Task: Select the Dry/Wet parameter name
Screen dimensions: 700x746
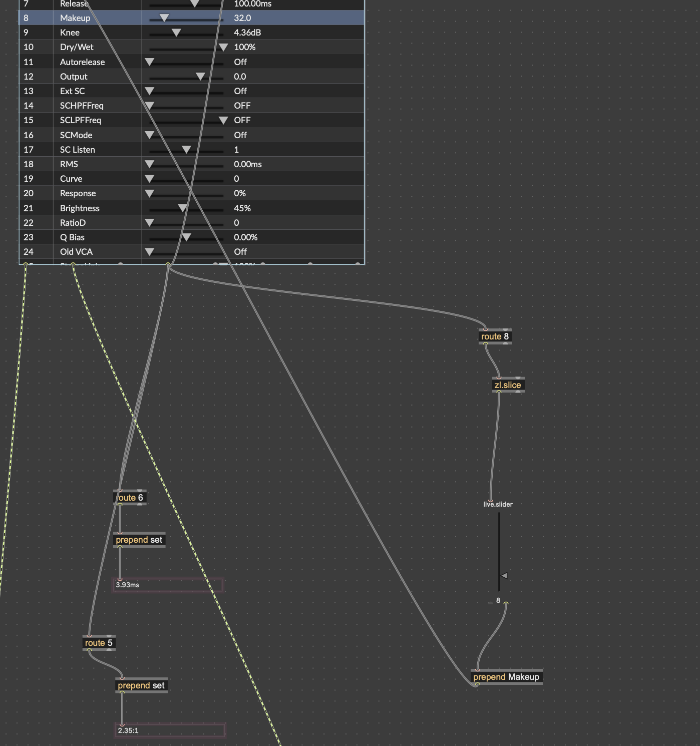Action: tap(77, 47)
